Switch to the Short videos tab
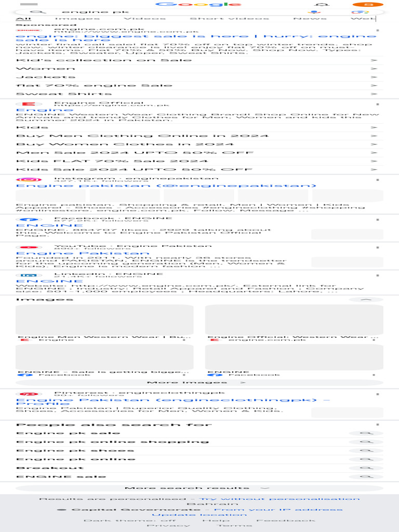Image resolution: width=399 pixels, height=532 pixels. [229, 18]
